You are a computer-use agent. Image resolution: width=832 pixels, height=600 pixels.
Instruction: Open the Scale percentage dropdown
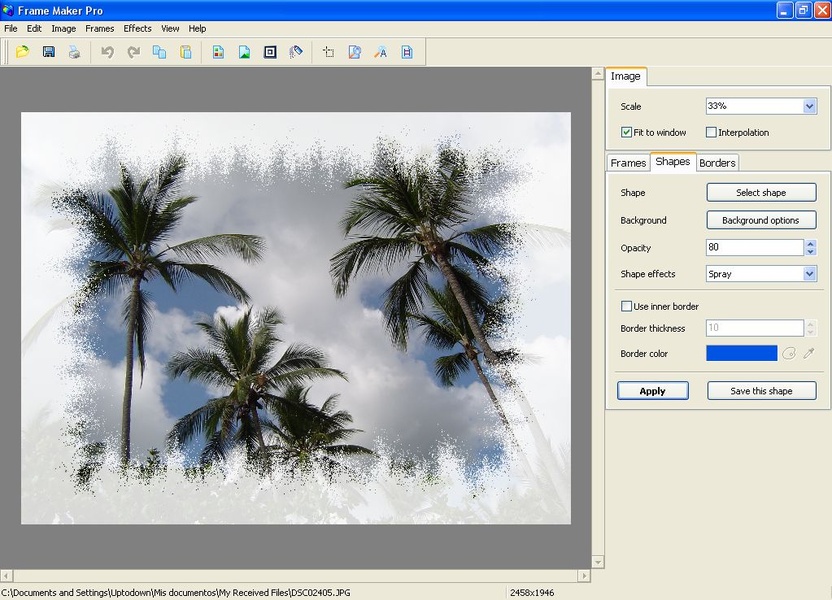pyautogui.click(x=809, y=106)
